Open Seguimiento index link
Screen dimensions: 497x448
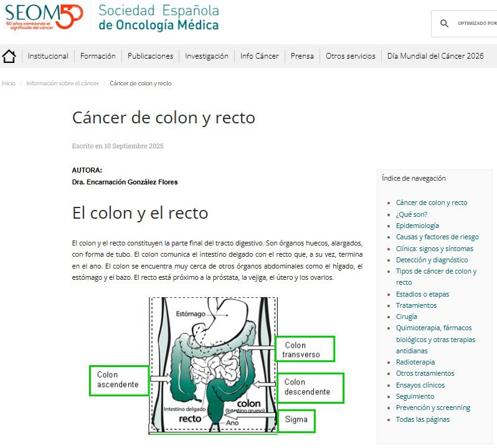[415, 397]
